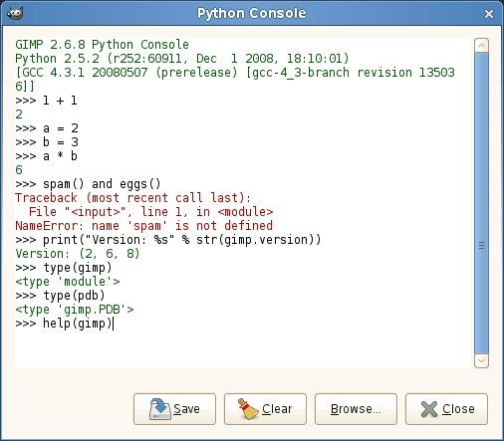Screen dimensions: 504x441
Task: Click the '>>> a = 2' line
Action: pyautogui.click(x=47, y=128)
